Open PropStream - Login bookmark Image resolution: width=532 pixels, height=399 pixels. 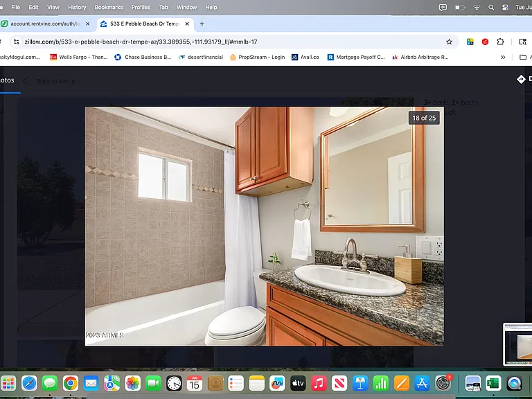coord(257,57)
